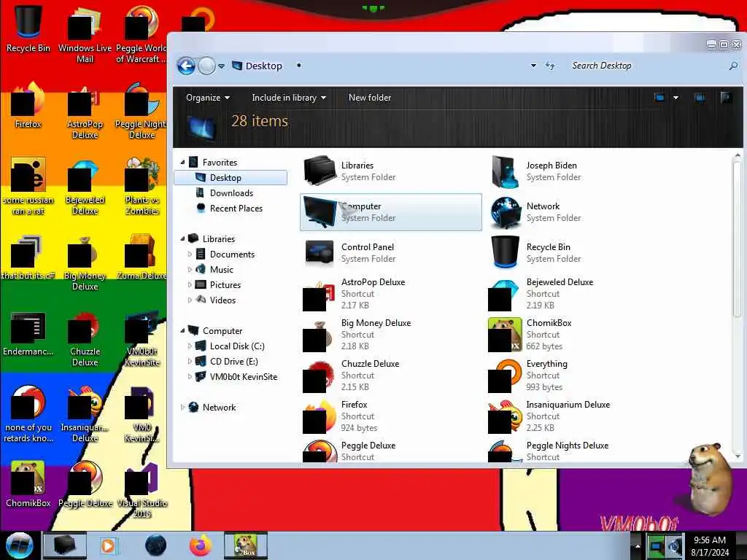The width and height of the screenshot is (747, 560).
Task: Expand the CD Drive (E:) node
Action: click(190, 362)
